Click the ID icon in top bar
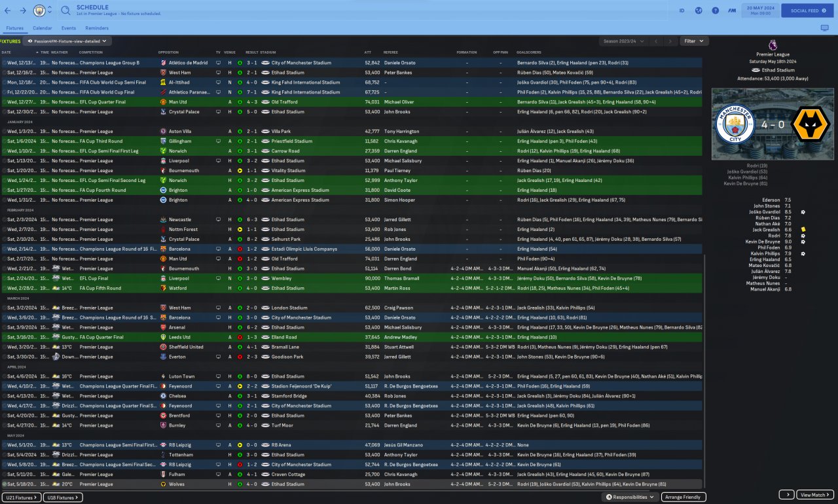Image resolution: width=838 pixels, height=504 pixels. click(x=682, y=10)
